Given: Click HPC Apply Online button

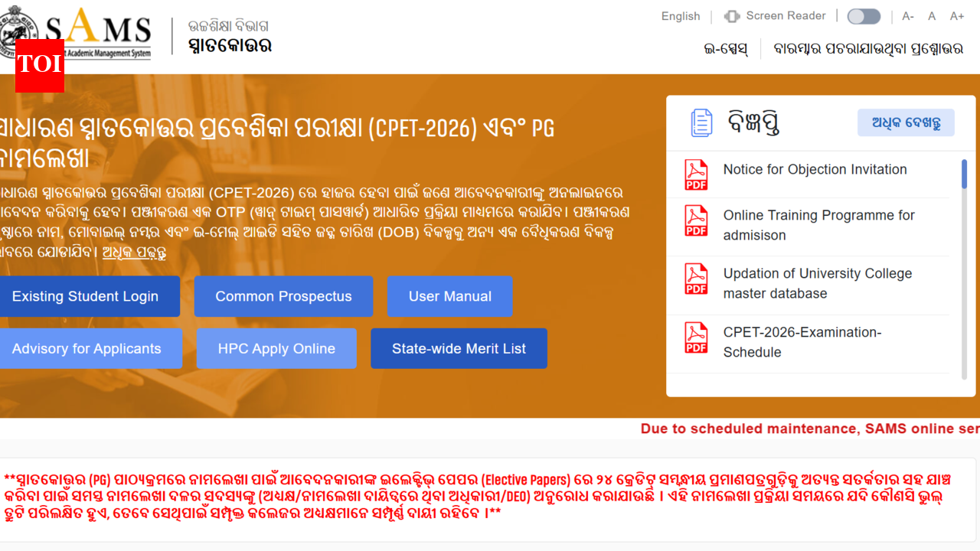Looking at the screenshot, I should pyautogui.click(x=276, y=349).
